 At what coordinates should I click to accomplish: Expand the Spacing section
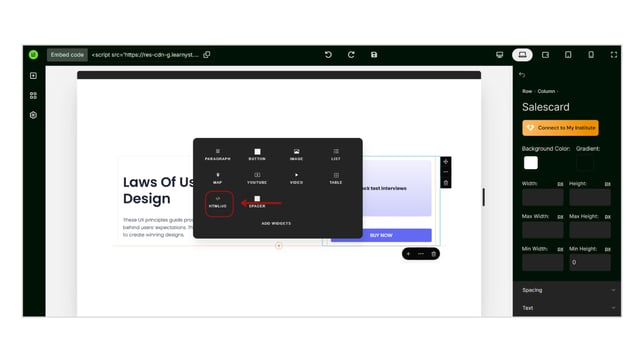(x=567, y=290)
